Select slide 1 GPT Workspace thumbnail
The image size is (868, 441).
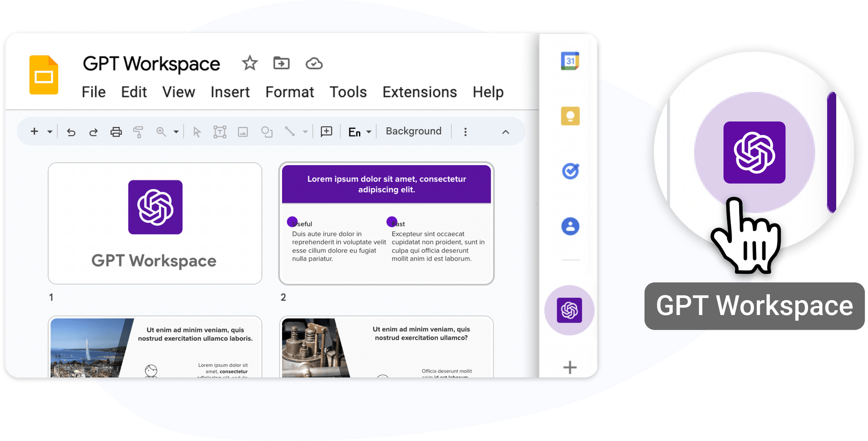click(155, 223)
